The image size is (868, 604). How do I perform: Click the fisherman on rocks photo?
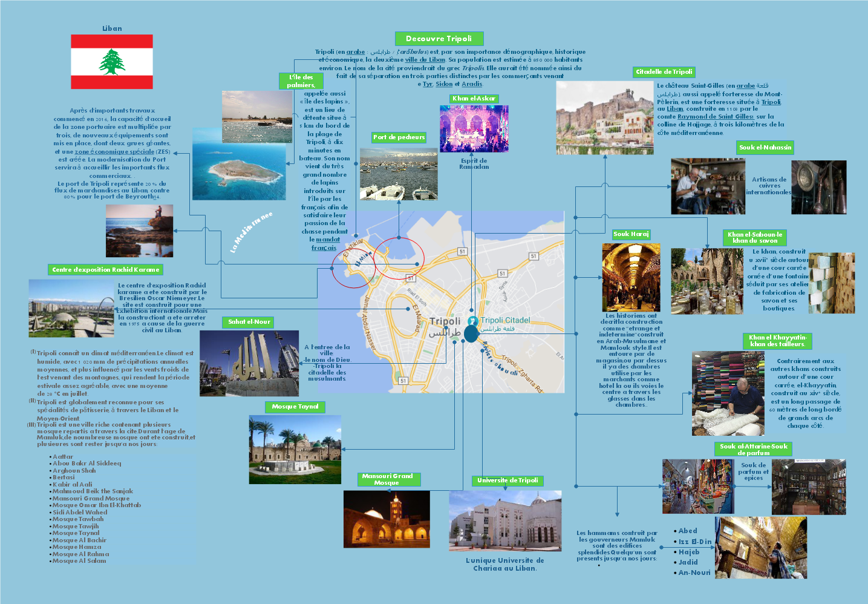point(139,231)
